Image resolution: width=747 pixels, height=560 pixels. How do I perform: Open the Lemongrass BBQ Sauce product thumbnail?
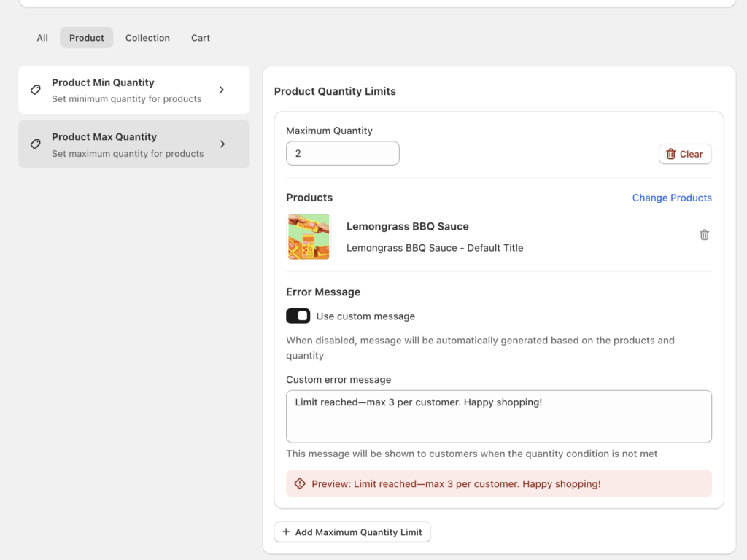point(309,236)
